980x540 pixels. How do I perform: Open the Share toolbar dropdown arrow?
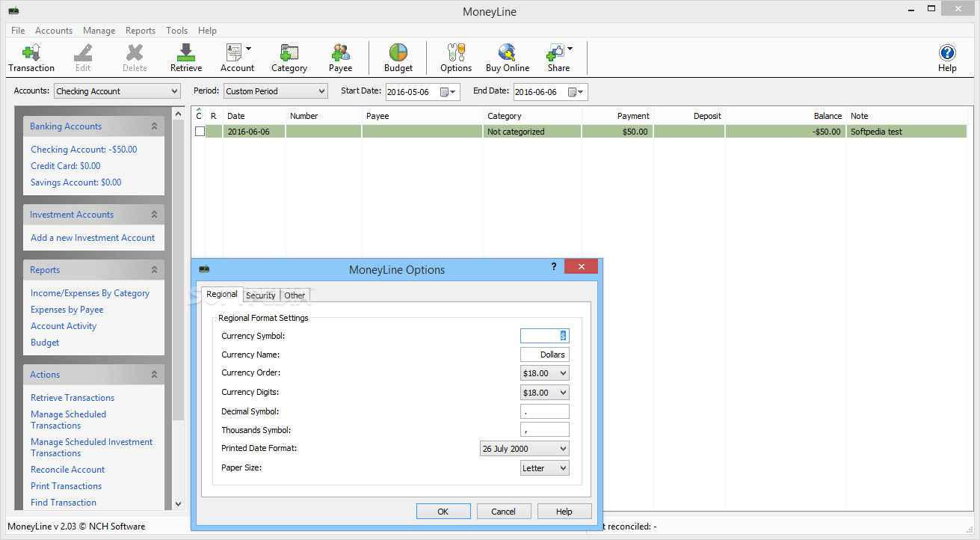(x=570, y=49)
